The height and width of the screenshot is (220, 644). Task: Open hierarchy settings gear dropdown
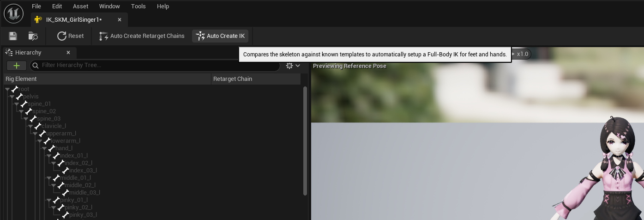click(293, 66)
